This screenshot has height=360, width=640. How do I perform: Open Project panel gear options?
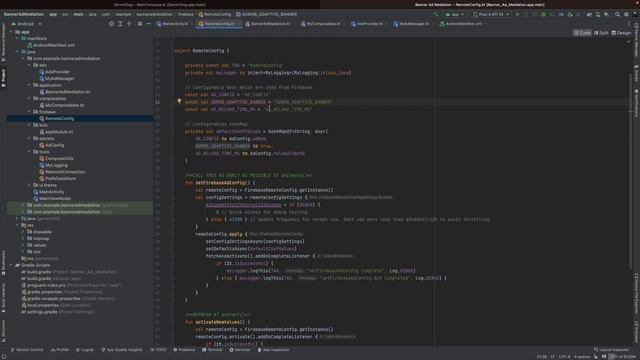click(140, 24)
